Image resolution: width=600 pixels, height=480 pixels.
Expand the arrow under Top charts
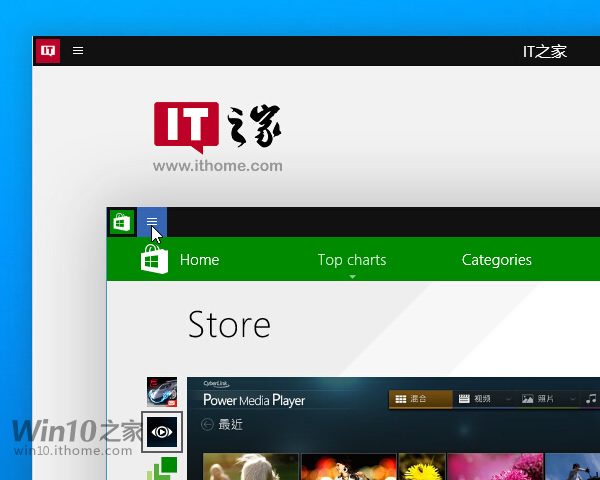coord(352,277)
